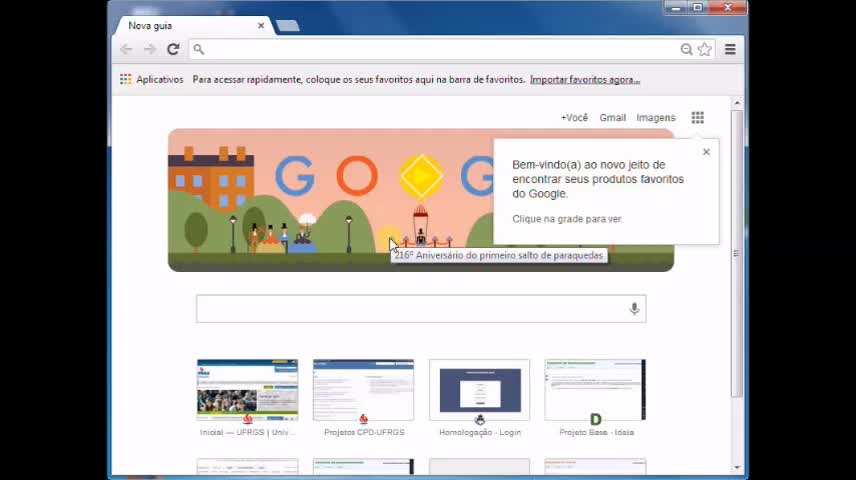Open a new tab with the tab button
The height and width of the screenshot is (480, 856).
[288, 26]
